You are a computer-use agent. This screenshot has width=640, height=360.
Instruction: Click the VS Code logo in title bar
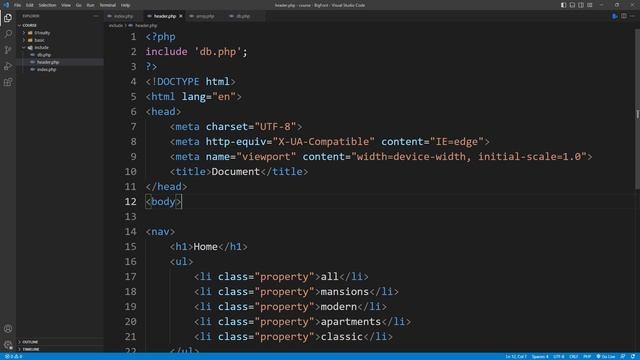tap(6, 5)
